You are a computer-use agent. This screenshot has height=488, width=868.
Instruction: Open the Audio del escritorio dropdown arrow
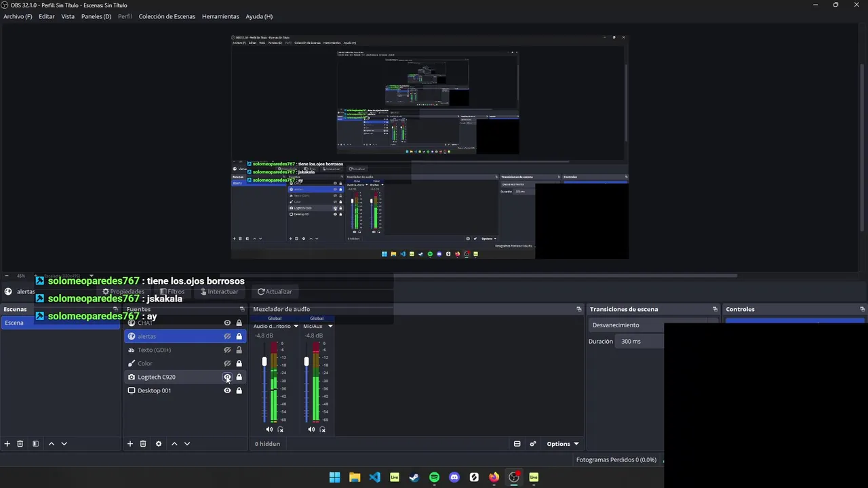coord(296,327)
